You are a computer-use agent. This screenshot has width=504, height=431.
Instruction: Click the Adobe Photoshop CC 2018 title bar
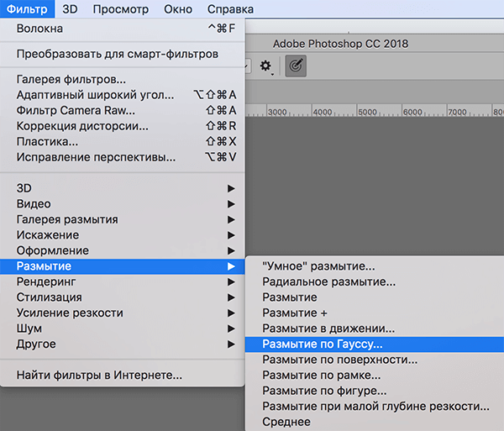coord(340,44)
